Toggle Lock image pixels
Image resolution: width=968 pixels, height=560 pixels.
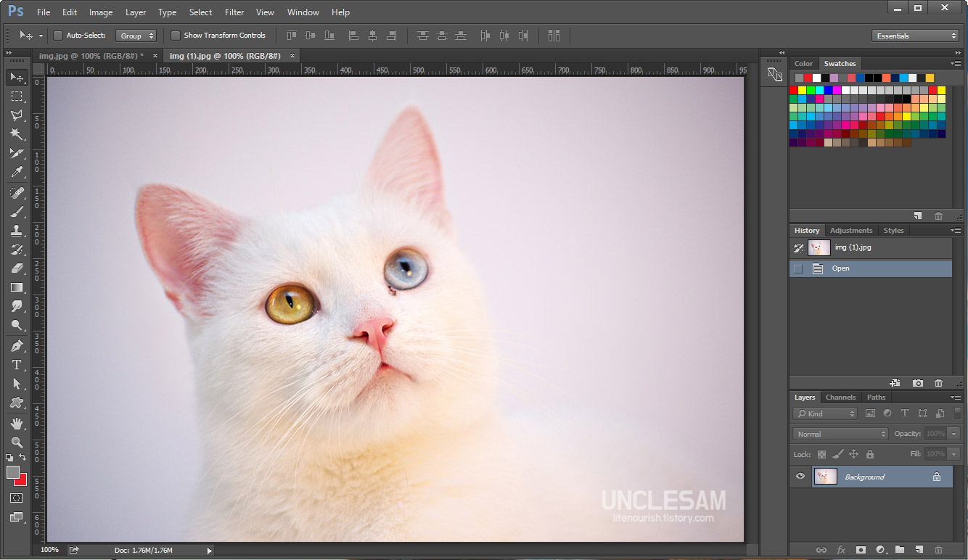point(837,454)
